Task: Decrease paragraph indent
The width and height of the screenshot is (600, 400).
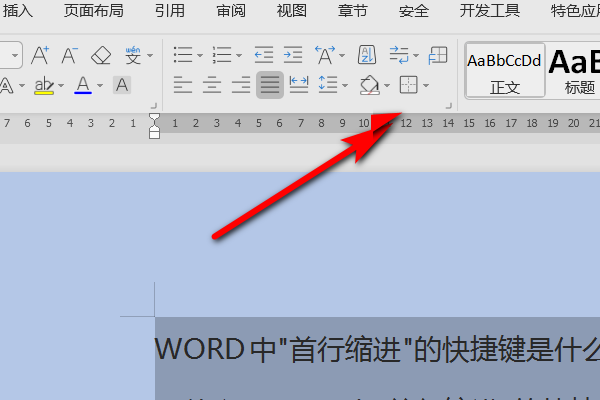Action: pyautogui.click(x=264, y=55)
